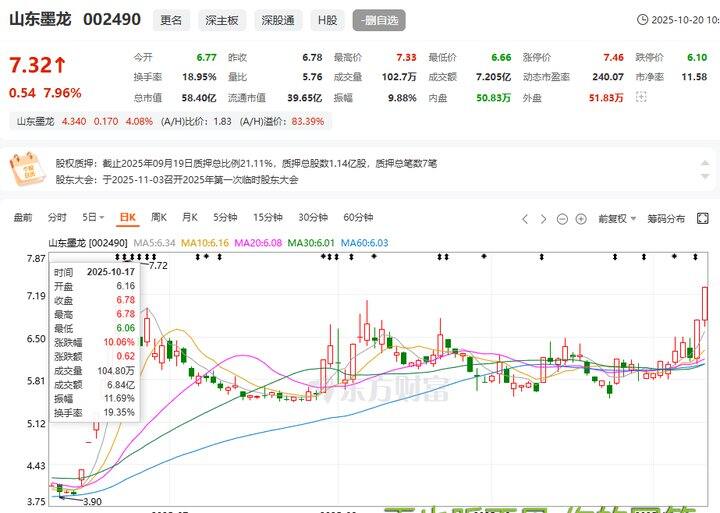Remove stock via -删自选 button

[379, 20]
